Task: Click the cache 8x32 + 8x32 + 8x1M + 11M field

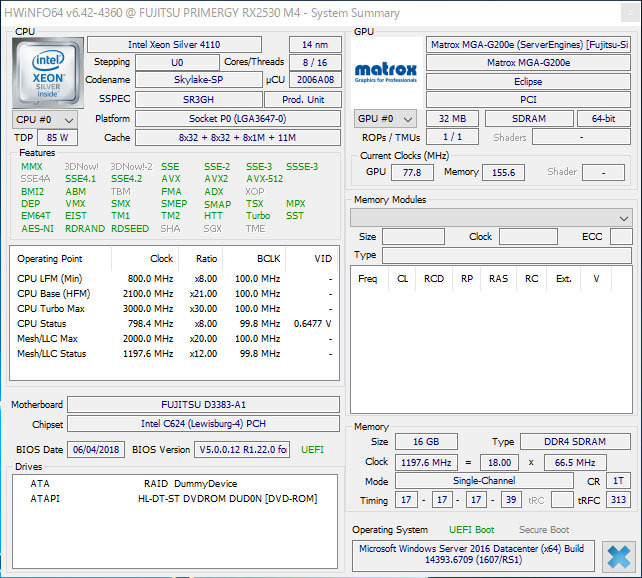Action: pos(238,138)
